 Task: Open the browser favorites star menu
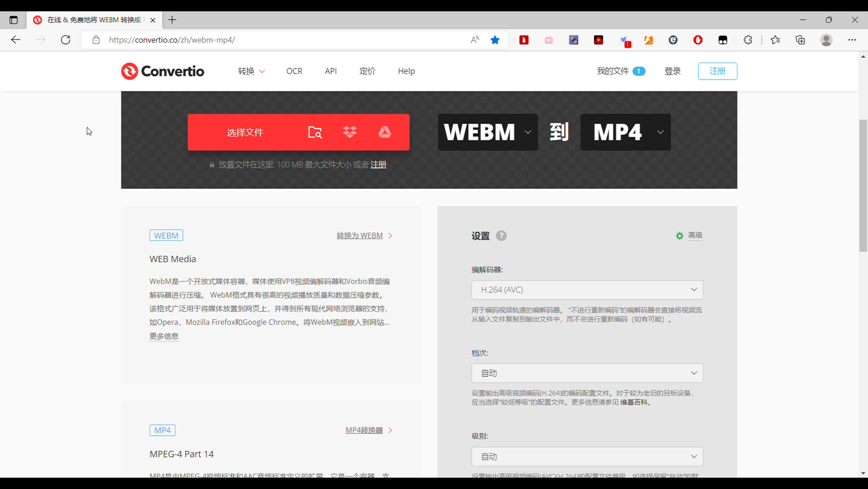tap(775, 40)
